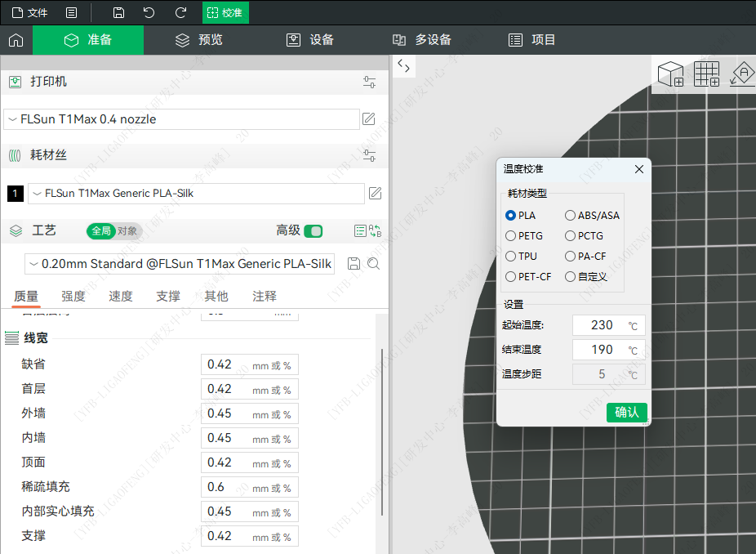The height and width of the screenshot is (554, 756).
Task: Switch to the 预览 preview tab
Action: click(199, 40)
